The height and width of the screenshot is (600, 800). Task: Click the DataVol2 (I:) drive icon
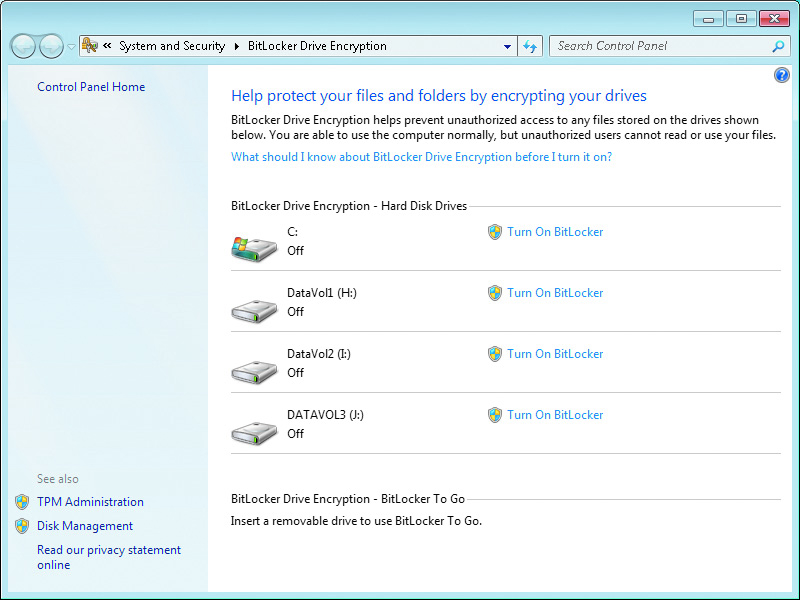coord(254,372)
